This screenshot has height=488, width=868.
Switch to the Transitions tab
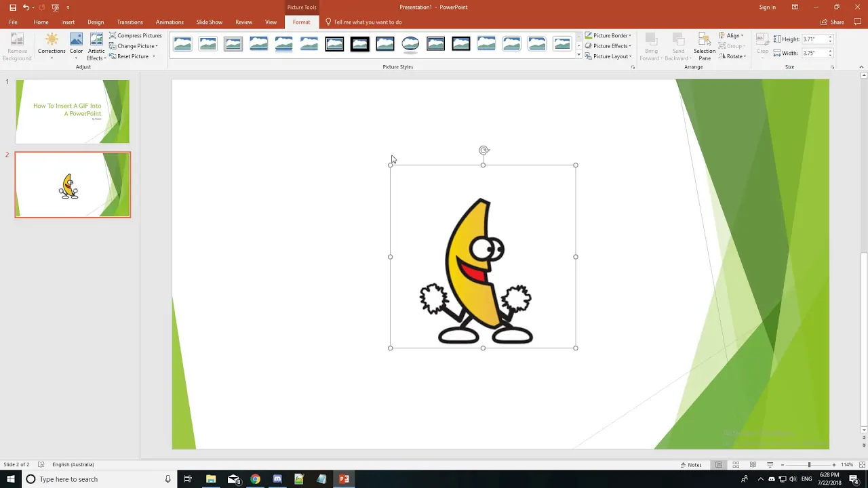130,22
